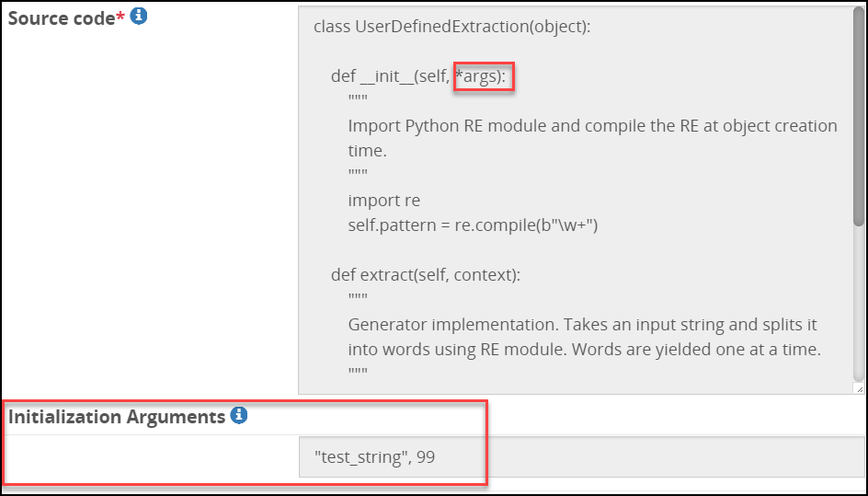The height and width of the screenshot is (496, 868).
Task: Click the self.pattern re.compile line
Action: tap(474, 225)
